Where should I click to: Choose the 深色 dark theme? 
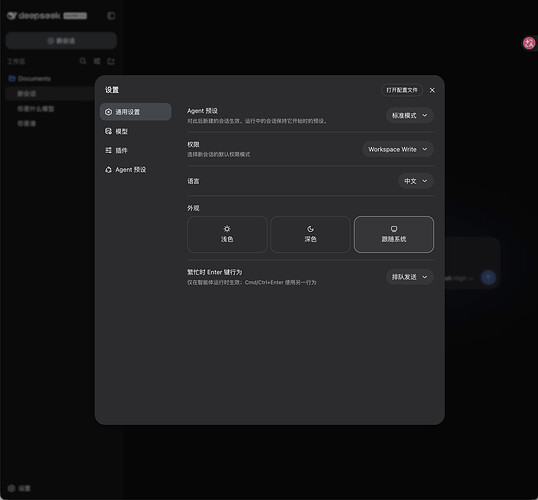(310, 234)
